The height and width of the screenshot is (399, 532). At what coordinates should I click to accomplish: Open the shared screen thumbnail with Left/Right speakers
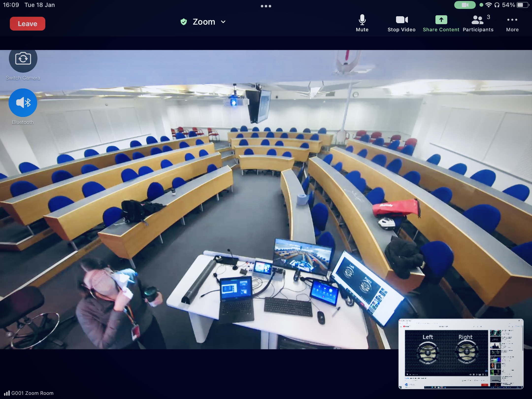coord(461,354)
